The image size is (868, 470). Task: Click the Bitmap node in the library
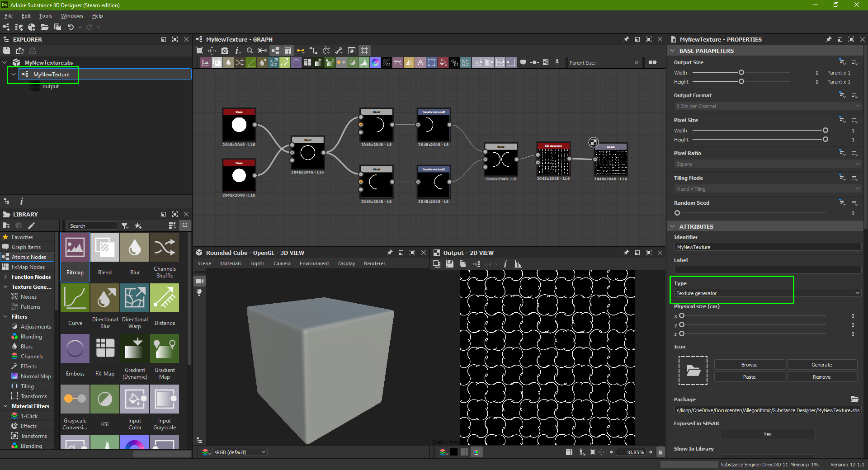[x=75, y=257]
